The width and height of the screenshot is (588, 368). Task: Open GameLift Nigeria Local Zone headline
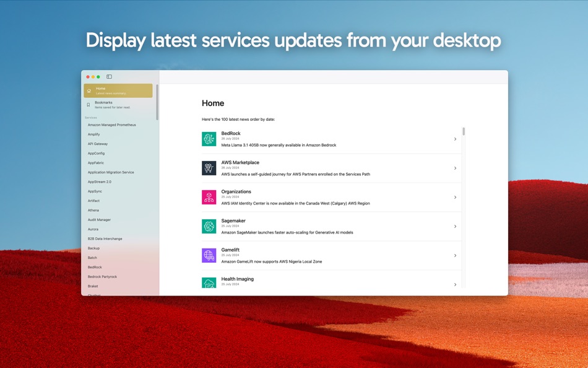[272, 261]
